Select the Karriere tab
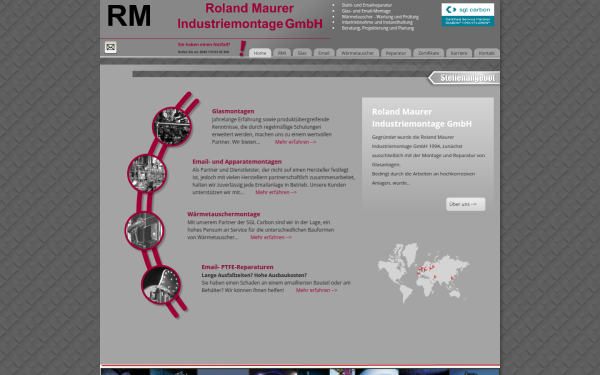 click(x=459, y=53)
